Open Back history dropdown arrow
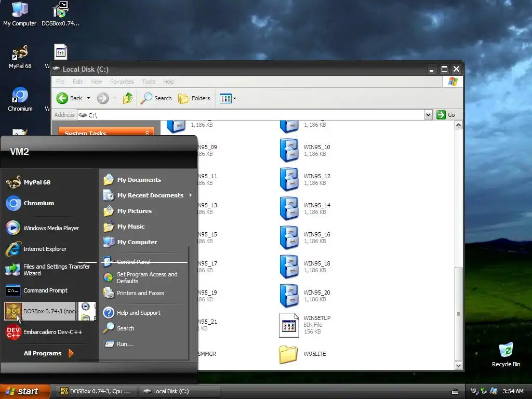The width and height of the screenshot is (532, 399). pos(88,98)
